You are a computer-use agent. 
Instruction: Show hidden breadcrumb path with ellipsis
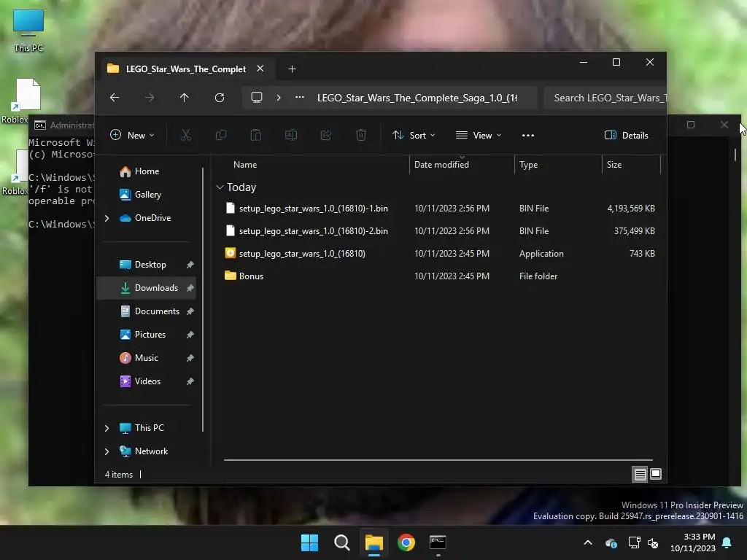(x=300, y=97)
